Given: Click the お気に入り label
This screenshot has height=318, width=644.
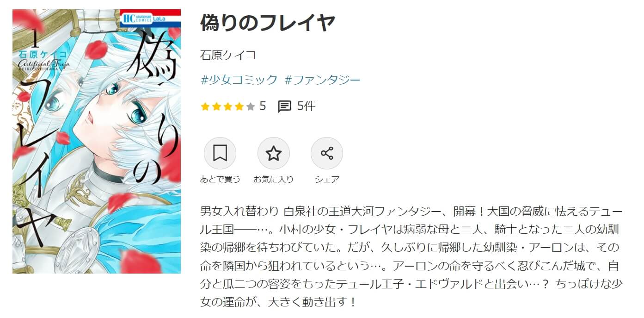Looking at the screenshot, I should click(274, 180).
